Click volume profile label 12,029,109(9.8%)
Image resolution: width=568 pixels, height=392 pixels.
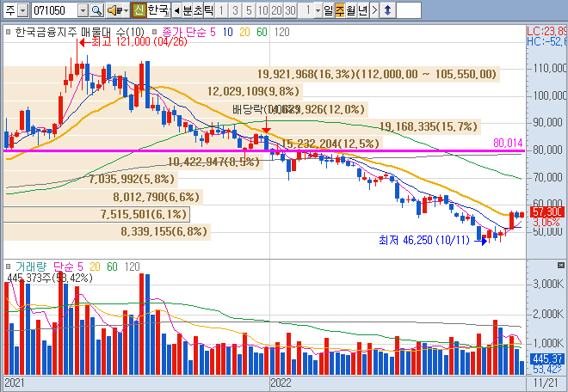[x=254, y=91]
